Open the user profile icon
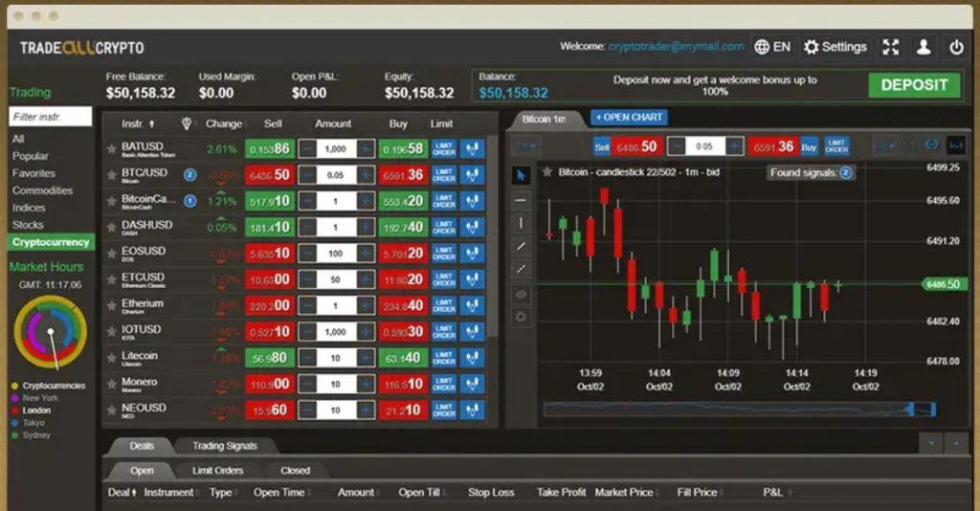The height and width of the screenshot is (511, 980). pos(924,47)
